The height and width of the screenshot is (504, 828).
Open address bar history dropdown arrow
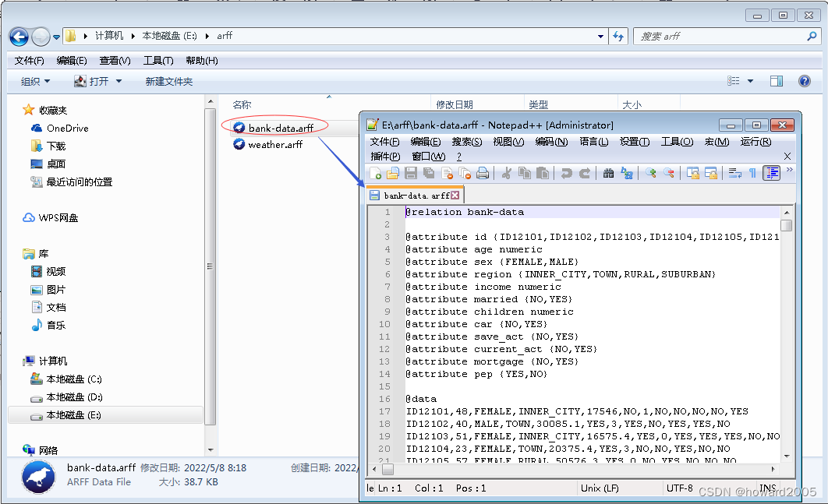[600, 37]
